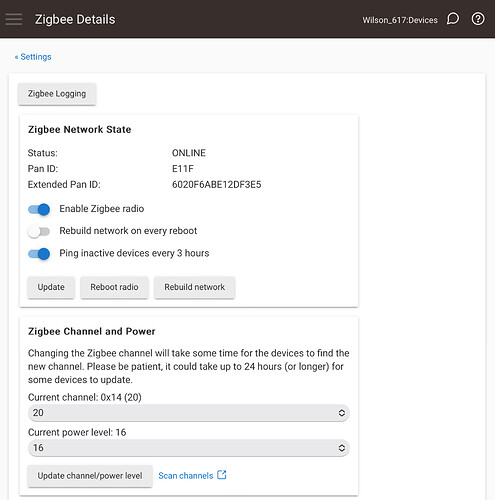This screenshot has width=495, height=500.
Task: Open the power level dropdown showing 16
Action: [189, 448]
